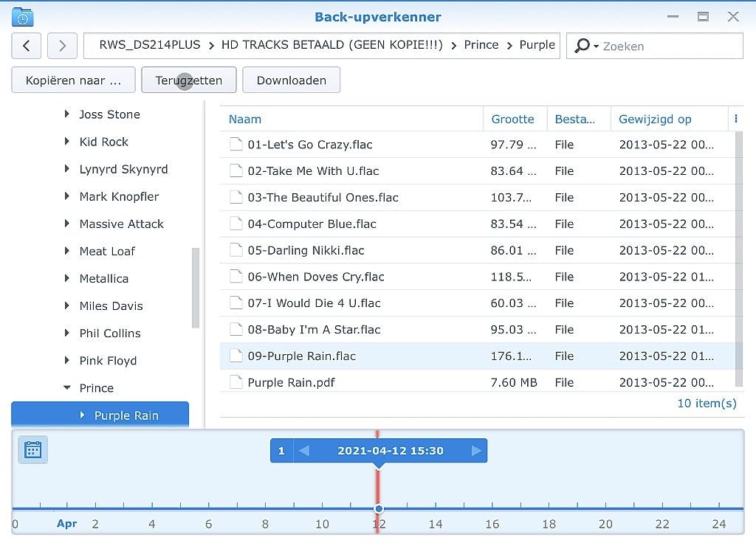Go forward with the right arrow button

(62, 46)
